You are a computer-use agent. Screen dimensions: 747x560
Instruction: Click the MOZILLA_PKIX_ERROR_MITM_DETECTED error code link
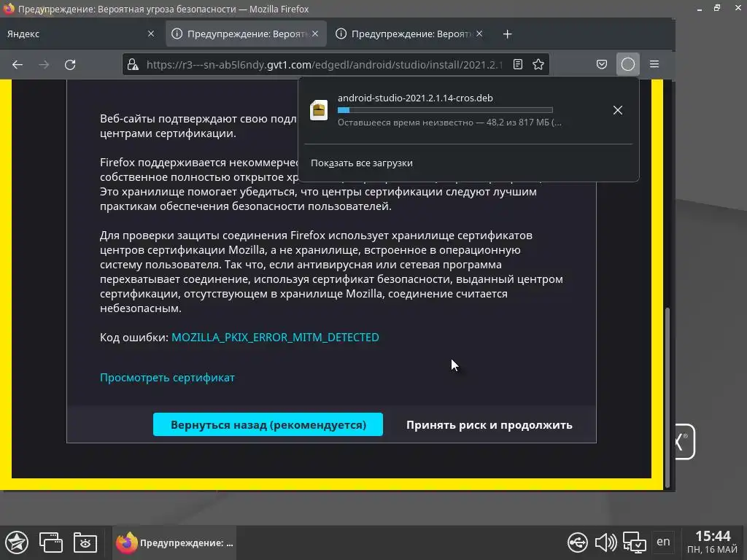point(275,337)
